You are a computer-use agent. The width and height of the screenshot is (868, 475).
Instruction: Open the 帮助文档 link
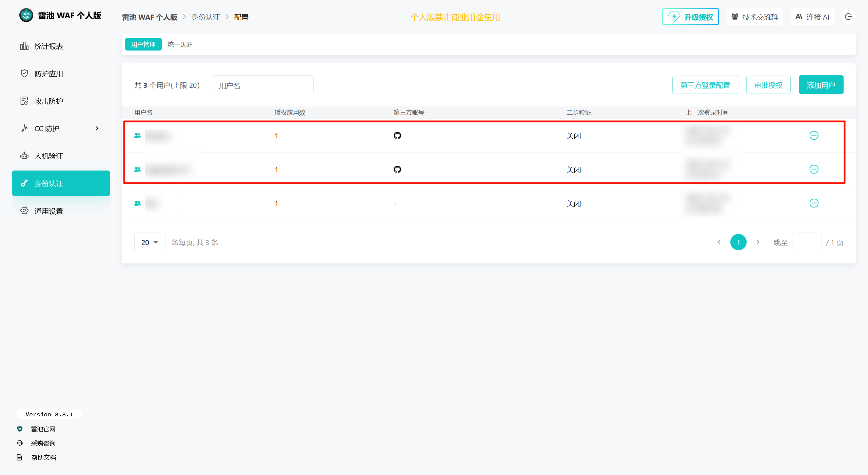tap(43, 457)
